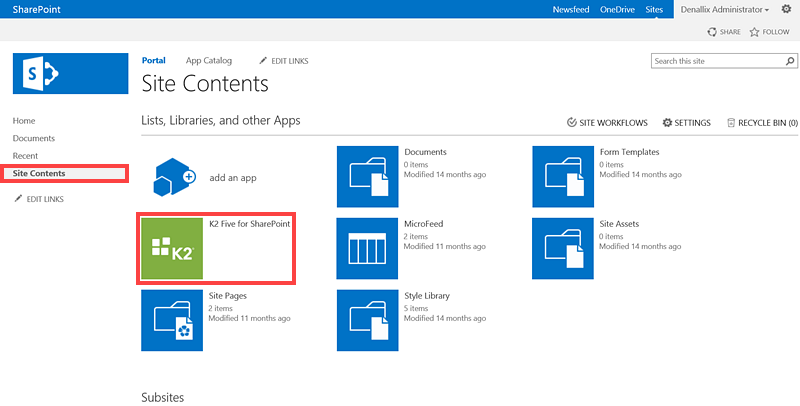800x406 pixels.
Task: Open the Recycle Bin link
Action: (x=762, y=123)
